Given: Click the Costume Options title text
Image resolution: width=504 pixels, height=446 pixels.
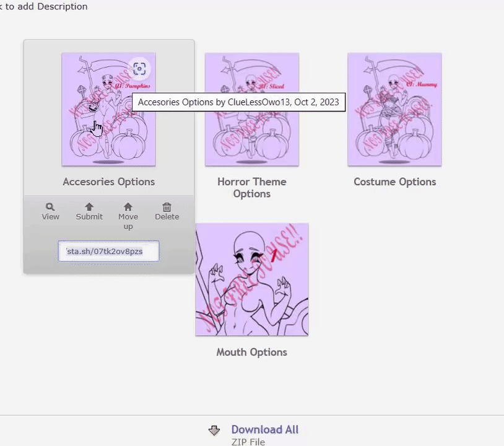Looking at the screenshot, I should click(x=394, y=182).
